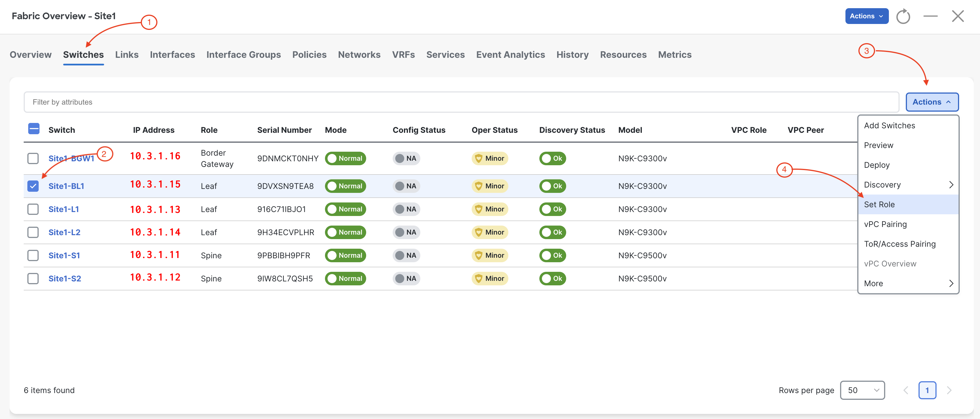Viewport: 980px width, 419px height.
Task: Minimize the Fabric Overview panel
Action: (930, 16)
